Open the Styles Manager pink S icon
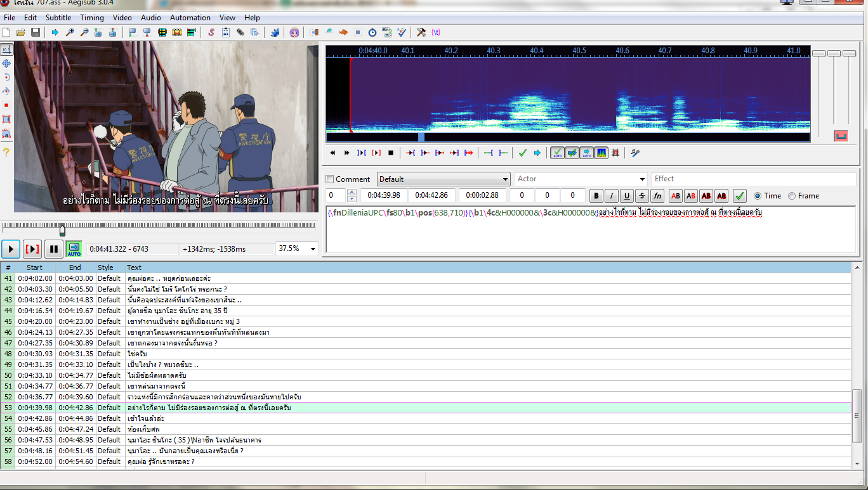868x490 pixels. [211, 32]
